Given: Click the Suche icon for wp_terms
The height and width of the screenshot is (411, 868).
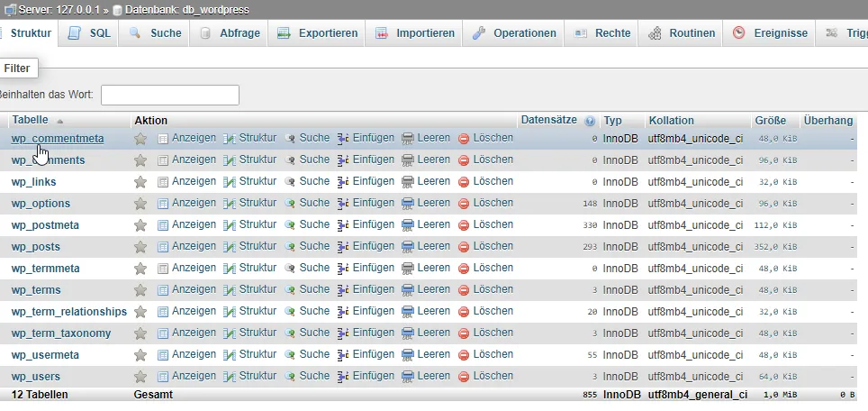Looking at the screenshot, I should pyautogui.click(x=290, y=290).
